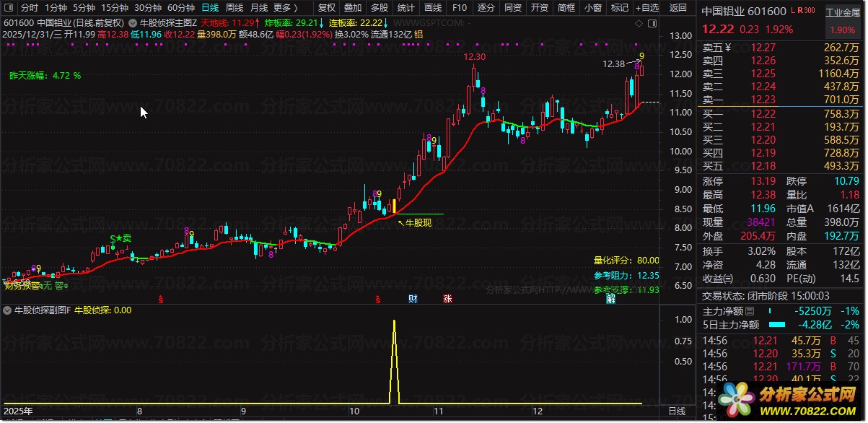Collapse sub chart indicator 牛股侦探副图F chevron

tap(9, 310)
